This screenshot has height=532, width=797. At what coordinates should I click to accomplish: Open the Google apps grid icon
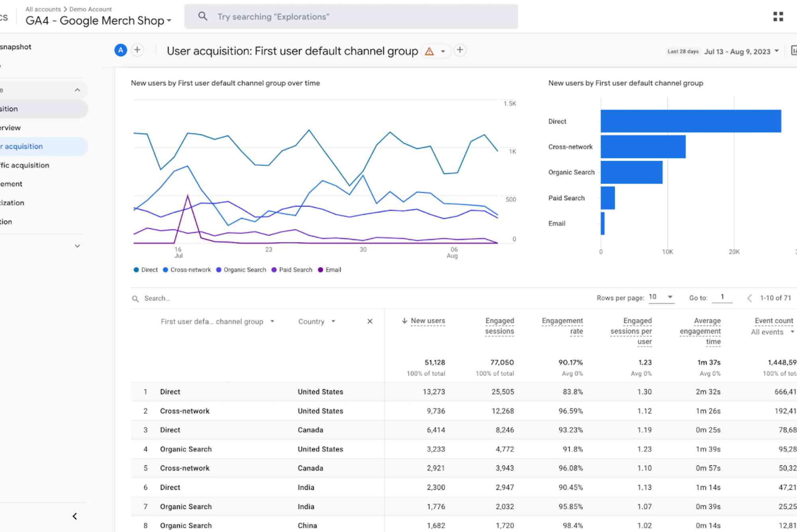777,16
